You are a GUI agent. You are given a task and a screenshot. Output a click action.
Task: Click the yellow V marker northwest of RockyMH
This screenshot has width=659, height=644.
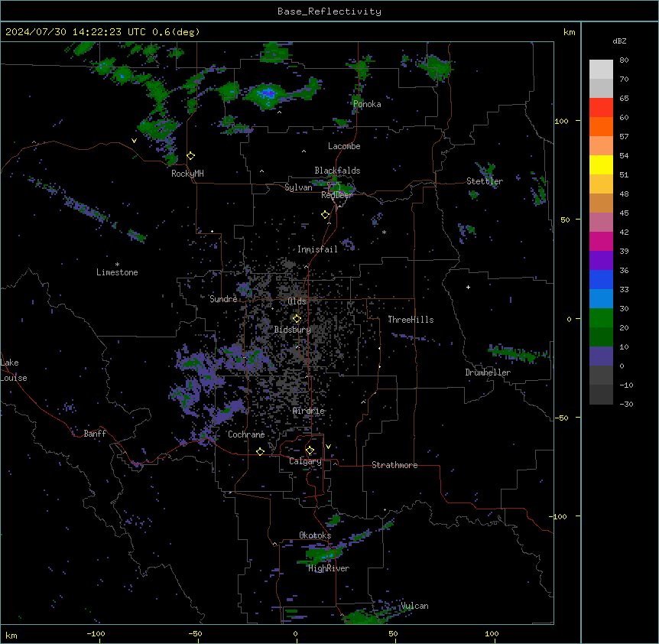click(134, 141)
